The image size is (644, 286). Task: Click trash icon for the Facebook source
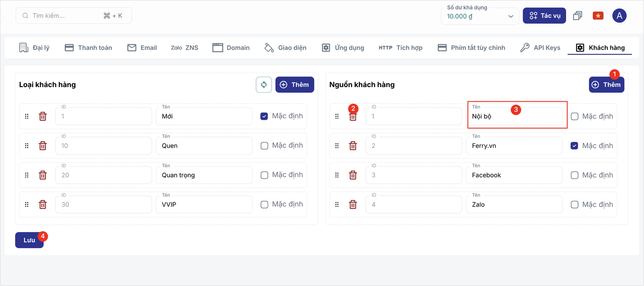tap(353, 175)
